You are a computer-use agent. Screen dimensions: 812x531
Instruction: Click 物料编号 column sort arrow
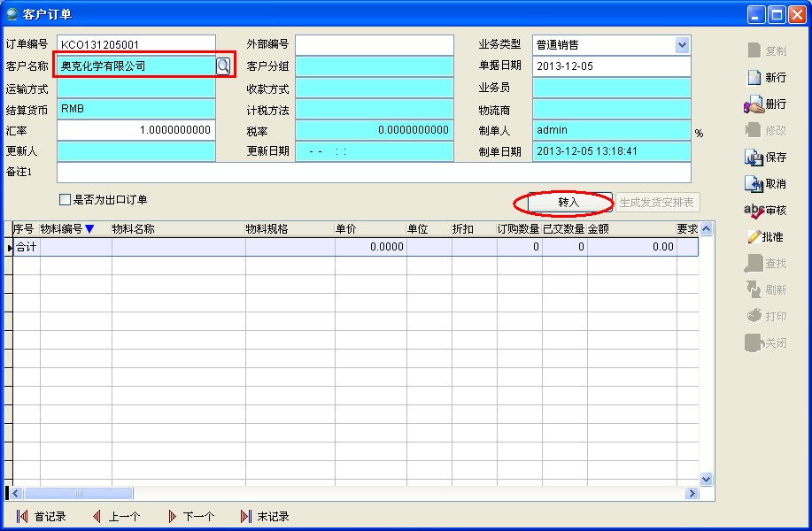click(x=89, y=229)
